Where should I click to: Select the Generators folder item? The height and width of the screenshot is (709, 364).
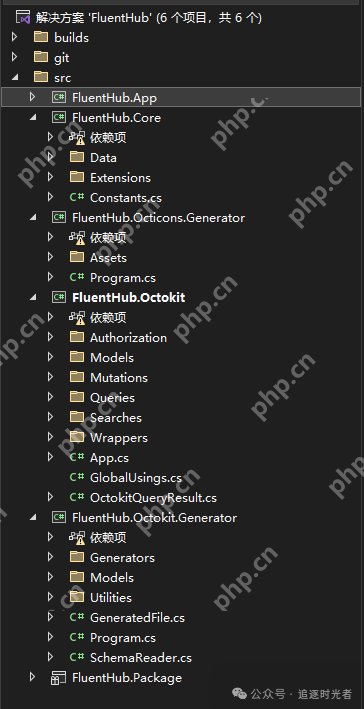[x=122, y=558]
